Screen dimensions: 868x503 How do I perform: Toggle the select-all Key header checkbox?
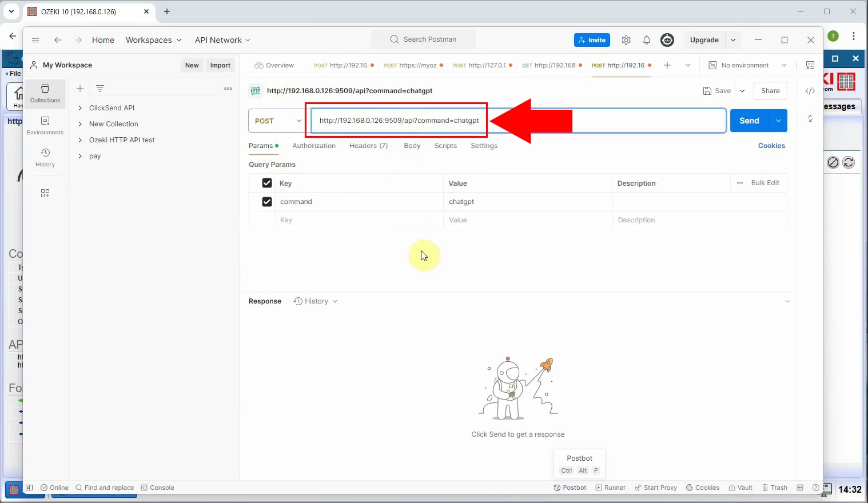point(267,183)
